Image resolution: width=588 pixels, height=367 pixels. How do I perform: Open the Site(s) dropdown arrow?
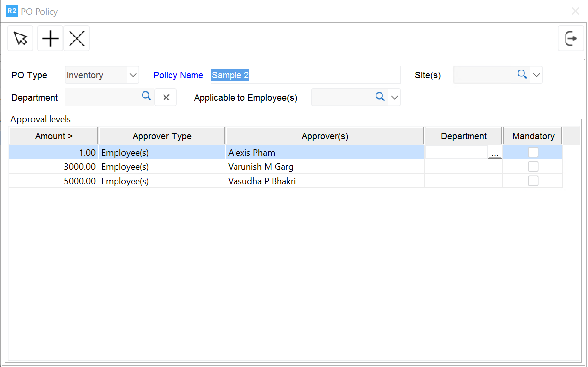[536, 75]
